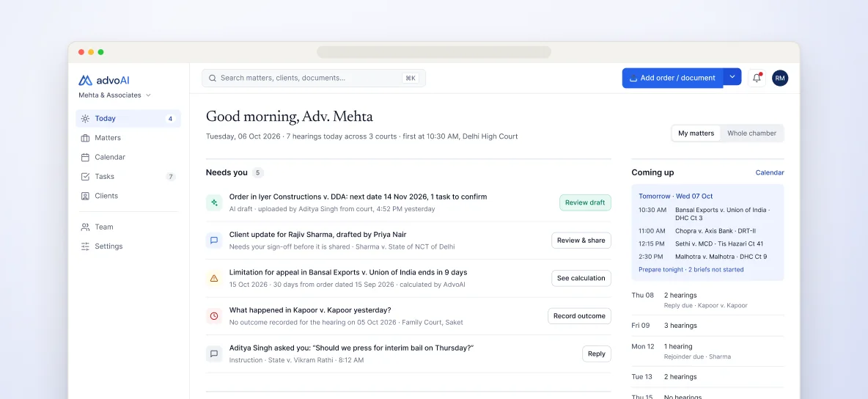Click the 11:00 AM Chopra v. Axis Bank hearing
The image size is (868, 399).
coord(707,231)
